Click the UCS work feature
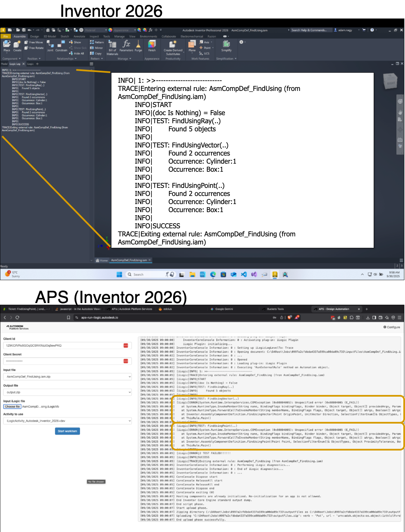The width and height of the screenshot is (405, 532). pos(204,53)
